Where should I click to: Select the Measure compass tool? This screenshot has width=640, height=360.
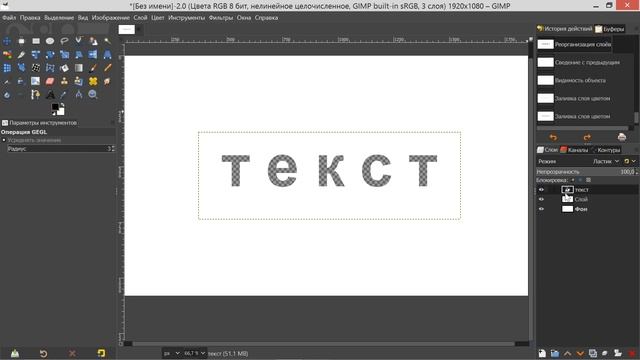[x=78, y=95]
